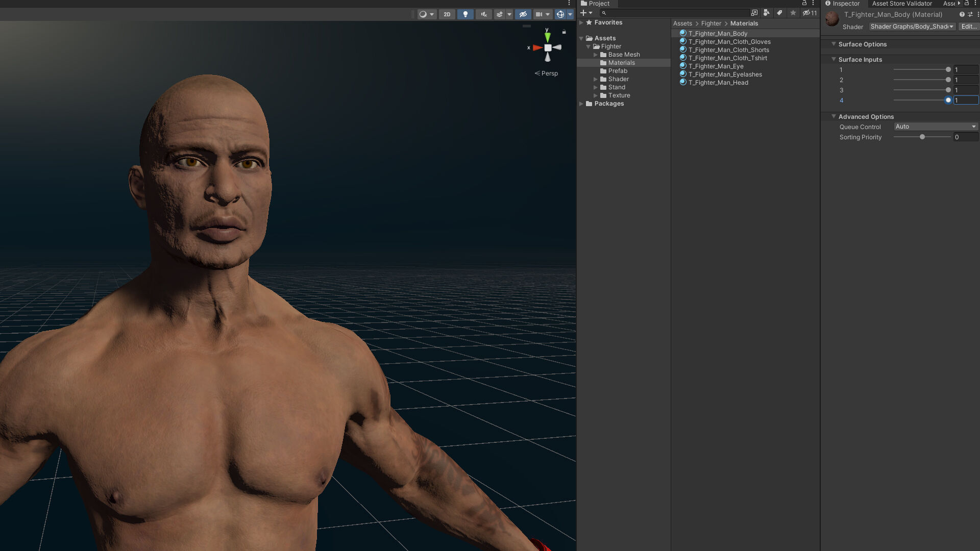Click the plus create asset button
This screenshot has height=551, width=980.
tap(586, 13)
